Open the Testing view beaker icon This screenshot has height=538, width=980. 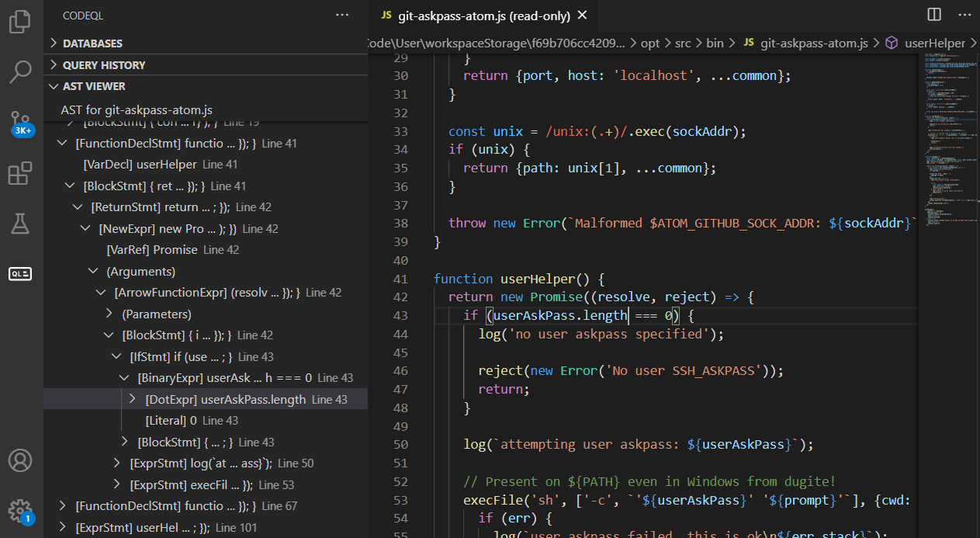tap(20, 224)
